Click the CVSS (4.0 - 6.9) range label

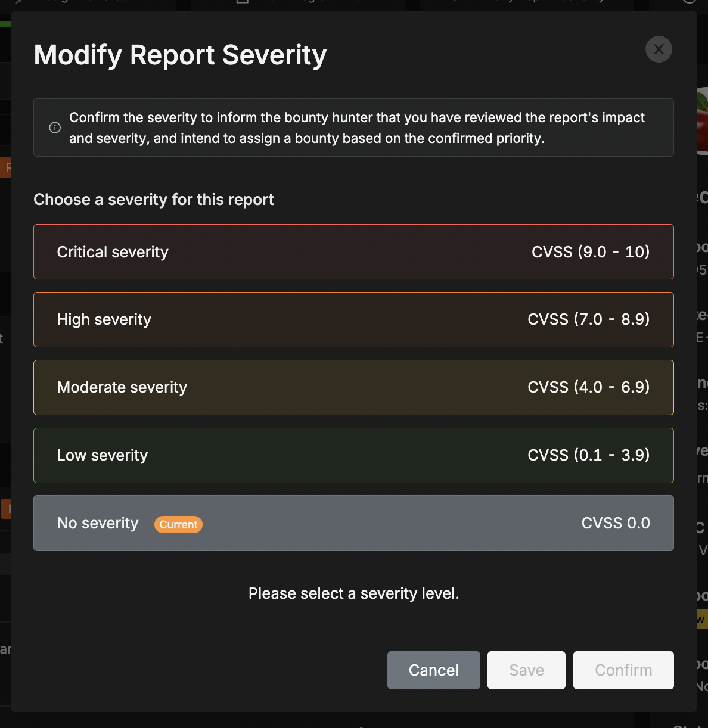coord(588,387)
